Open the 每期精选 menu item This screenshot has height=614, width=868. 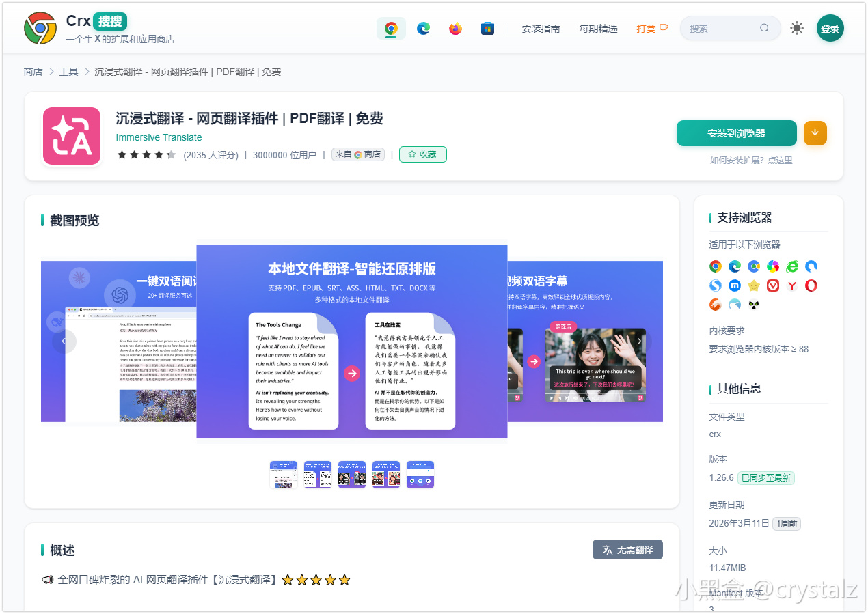coord(598,29)
